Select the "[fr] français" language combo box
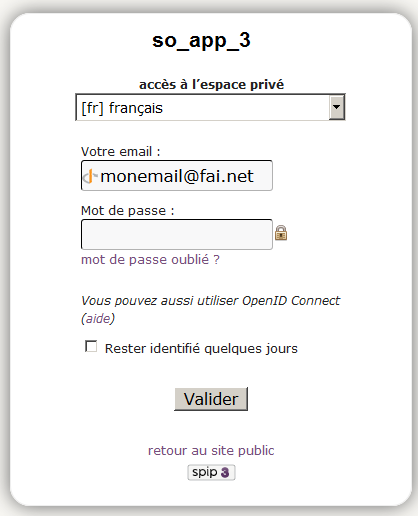Screen dimensions: 418x516 coord(210,107)
